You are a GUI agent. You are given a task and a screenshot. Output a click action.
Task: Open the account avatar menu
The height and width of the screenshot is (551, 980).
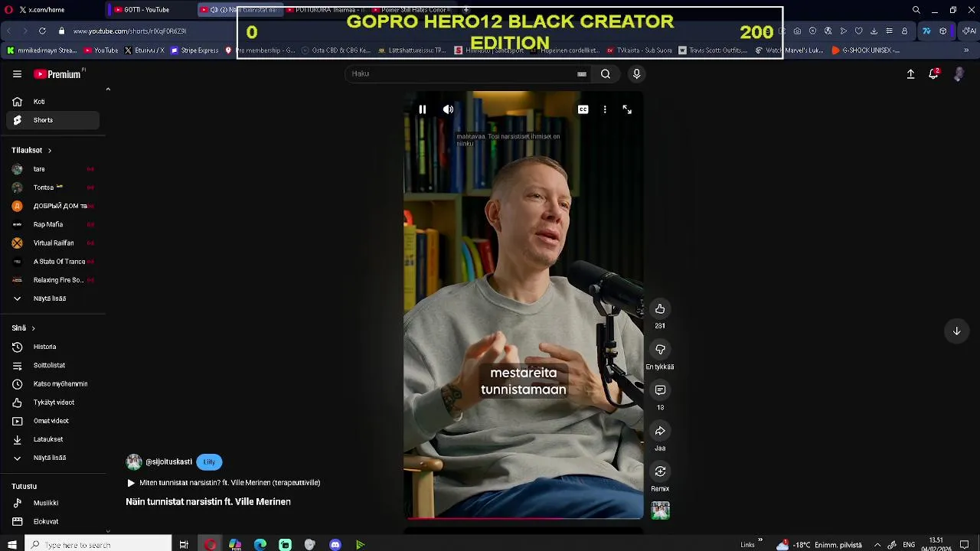coord(959,74)
